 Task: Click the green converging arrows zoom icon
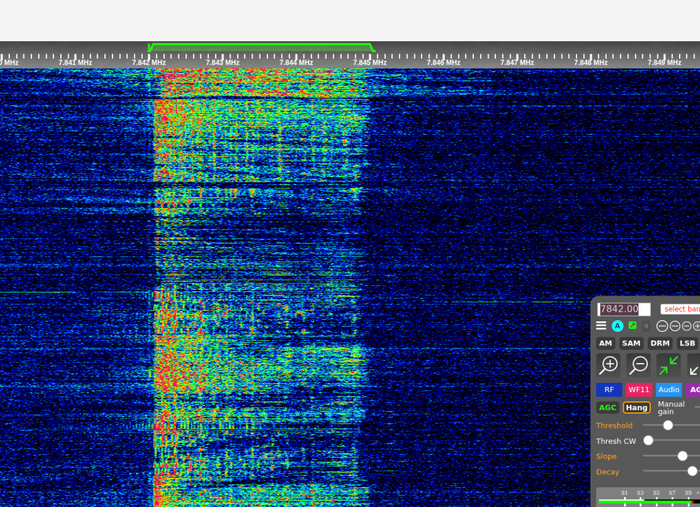668,366
